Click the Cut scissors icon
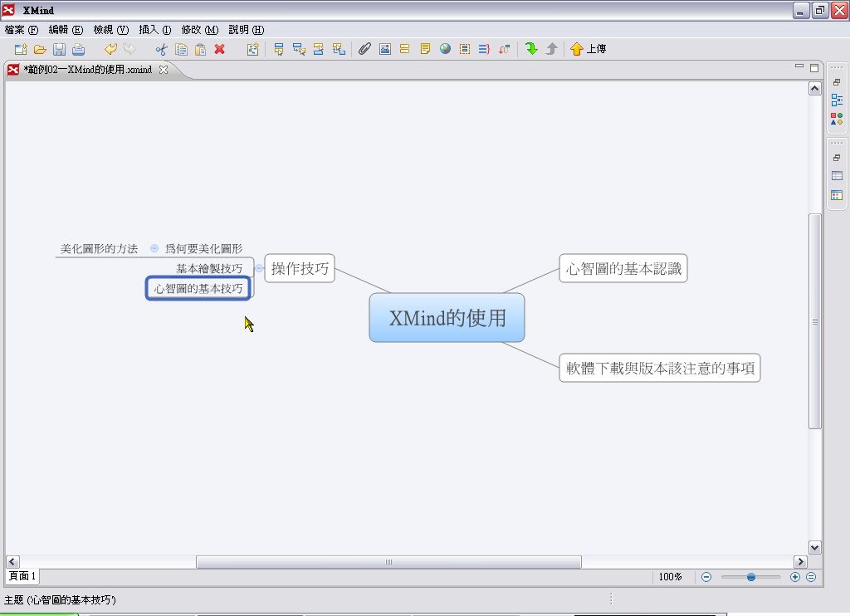Viewport: 850px width, 616px height. 162,49
